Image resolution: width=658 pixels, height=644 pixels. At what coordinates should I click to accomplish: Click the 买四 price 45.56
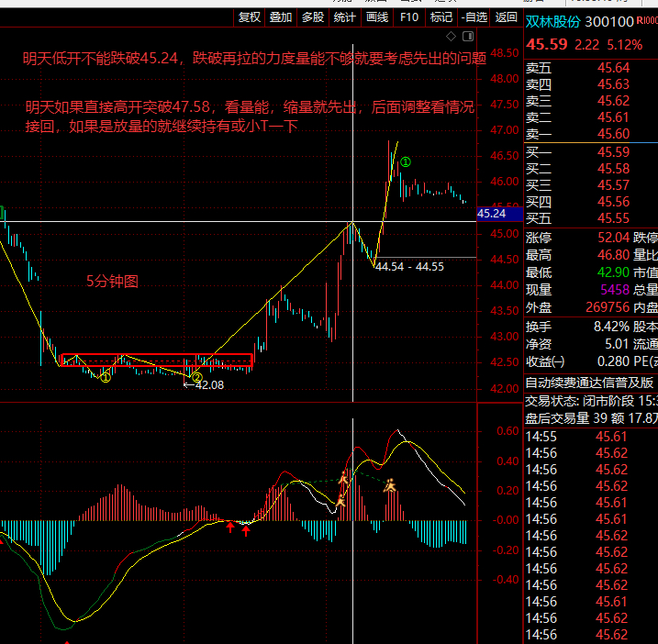coord(614,202)
